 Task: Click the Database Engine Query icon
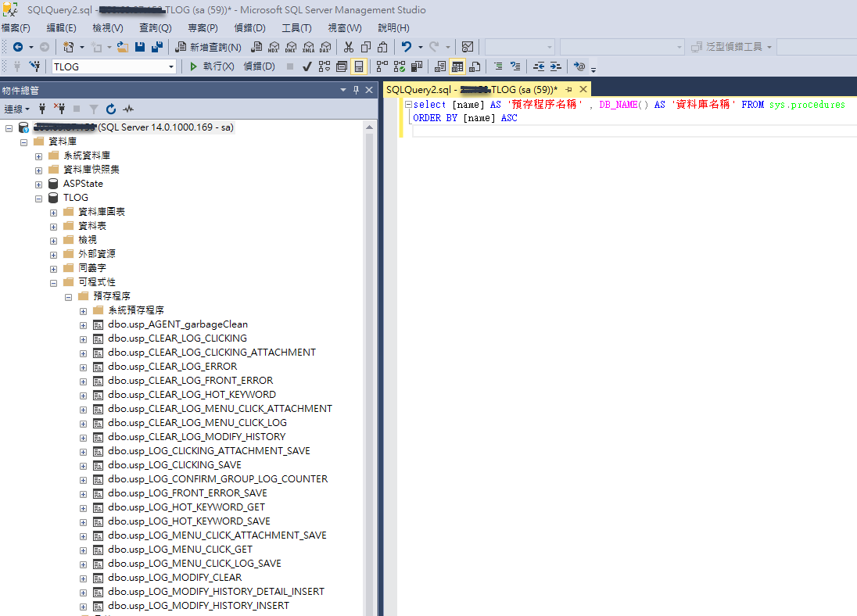pos(256,47)
